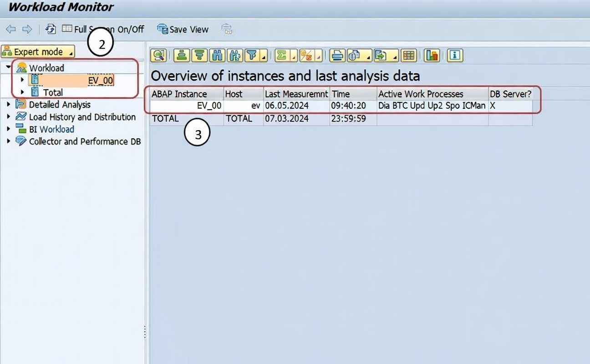Display graphic with the bar chart icon
Screen dimensions: 590x364
pos(431,56)
